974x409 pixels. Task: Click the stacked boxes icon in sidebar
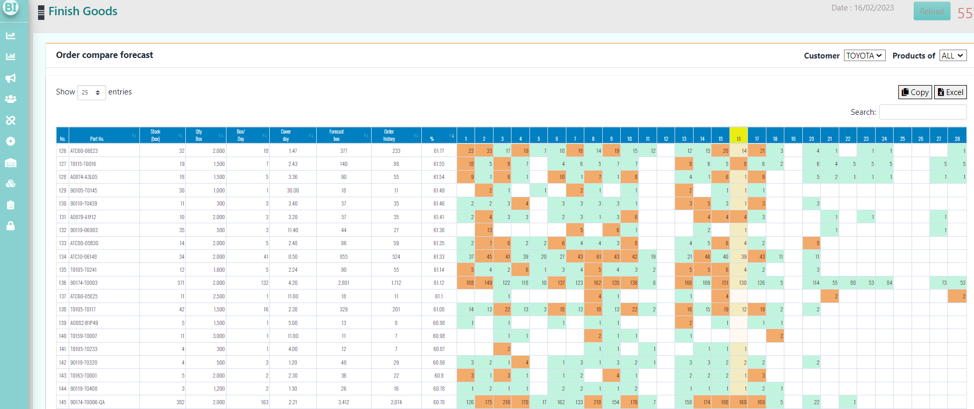[11, 184]
